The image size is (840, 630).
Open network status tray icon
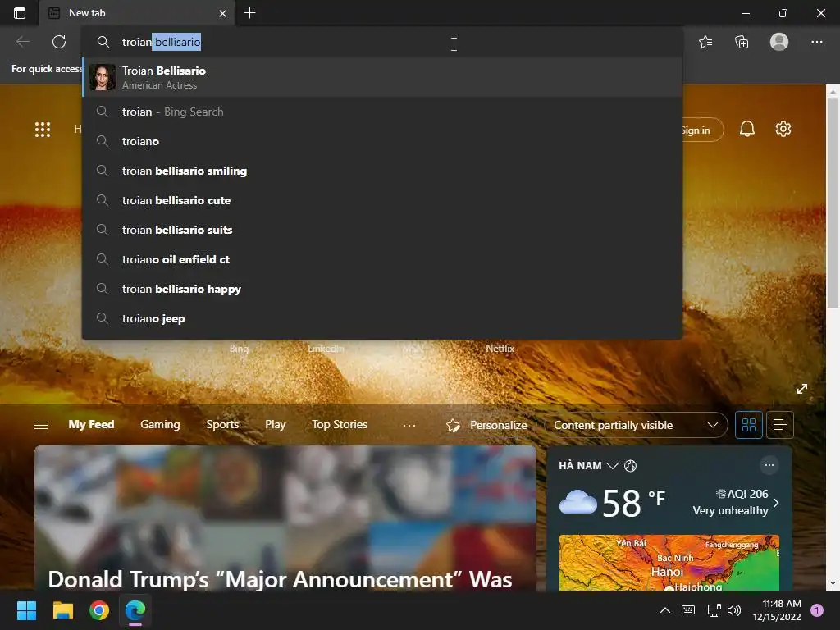(x=714, y=610)
